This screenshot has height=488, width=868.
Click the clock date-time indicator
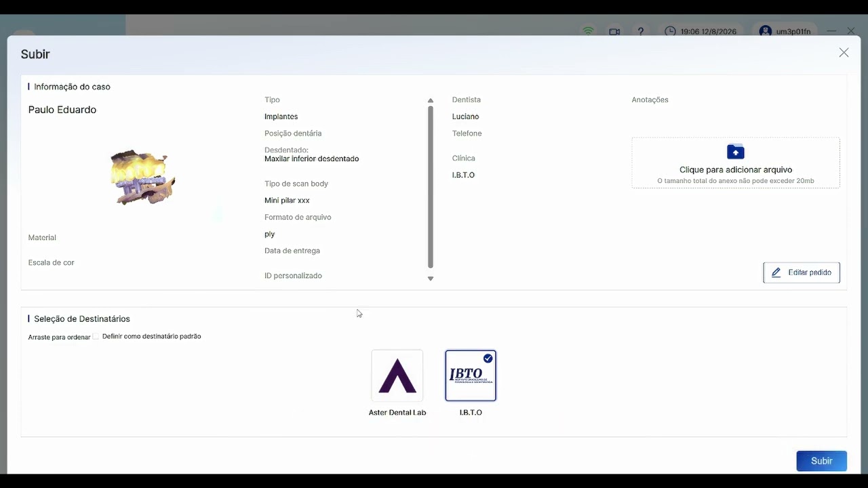coord(700,31)
